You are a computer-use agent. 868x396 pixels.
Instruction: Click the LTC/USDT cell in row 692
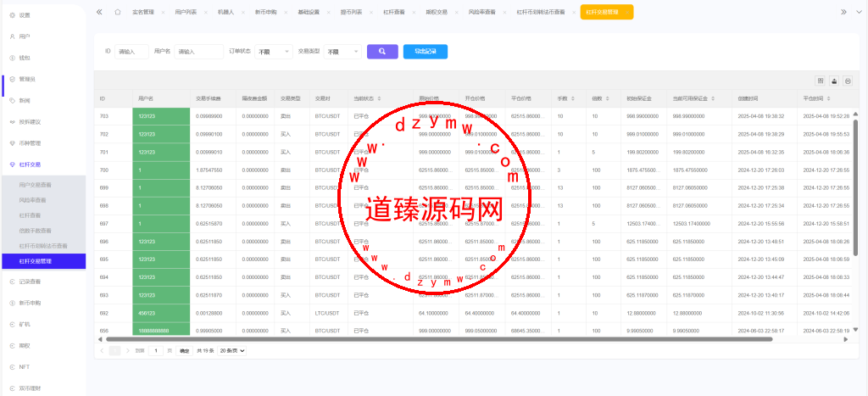coord(327,313)
